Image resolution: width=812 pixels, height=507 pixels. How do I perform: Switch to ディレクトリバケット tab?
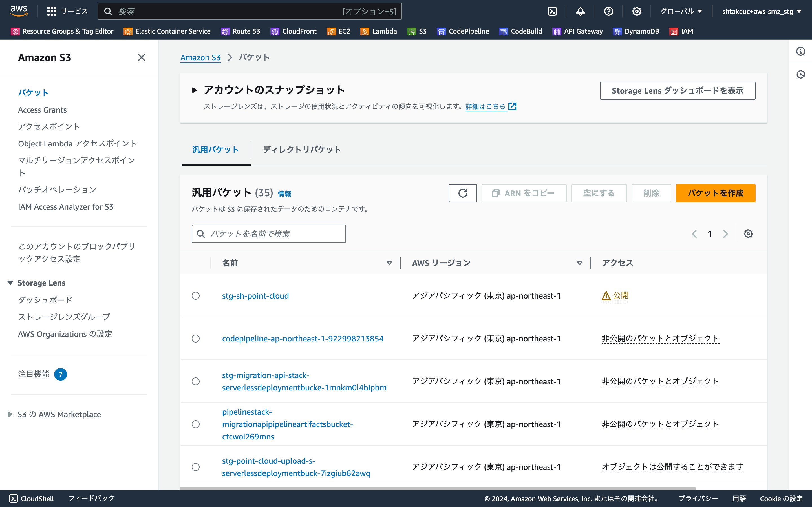pos(301,150)
